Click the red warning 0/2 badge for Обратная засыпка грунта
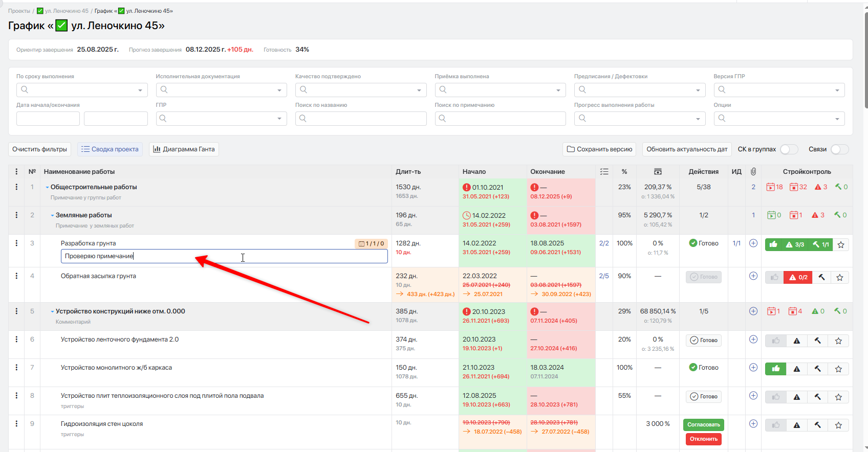The image size is (868, 452). (x=798, y=277)
